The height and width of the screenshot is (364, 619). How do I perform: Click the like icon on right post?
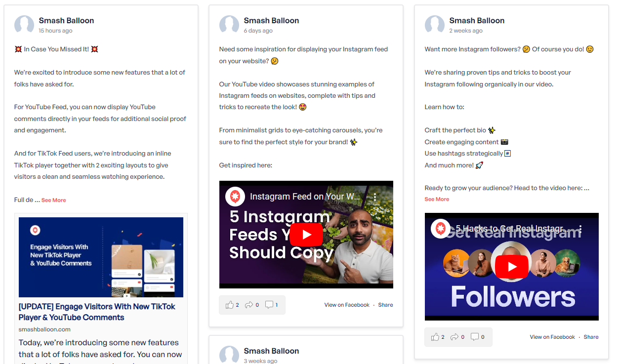(x=435, y=337)
